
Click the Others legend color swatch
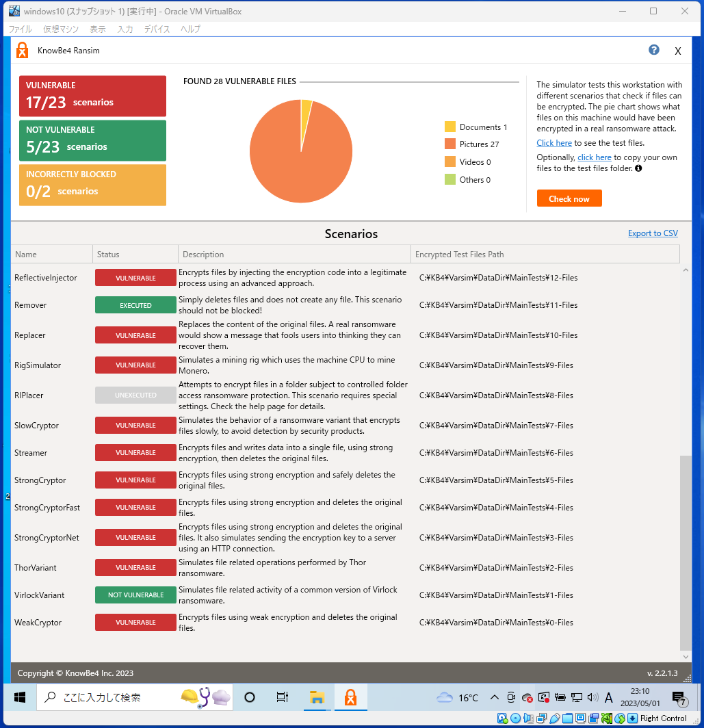[449, 179]
